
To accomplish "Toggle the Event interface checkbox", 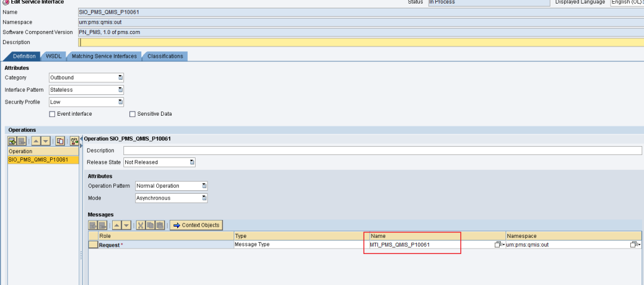I will click(x=52, y=114).
